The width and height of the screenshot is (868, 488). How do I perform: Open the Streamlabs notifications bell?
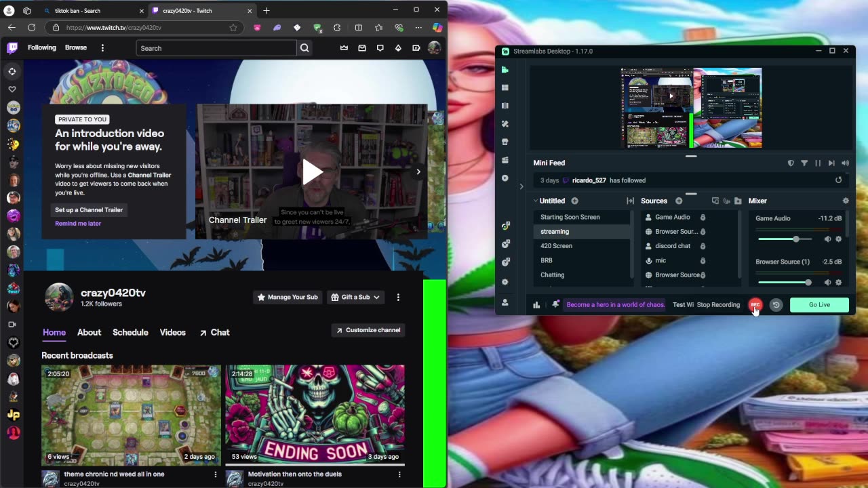[555, 304]
